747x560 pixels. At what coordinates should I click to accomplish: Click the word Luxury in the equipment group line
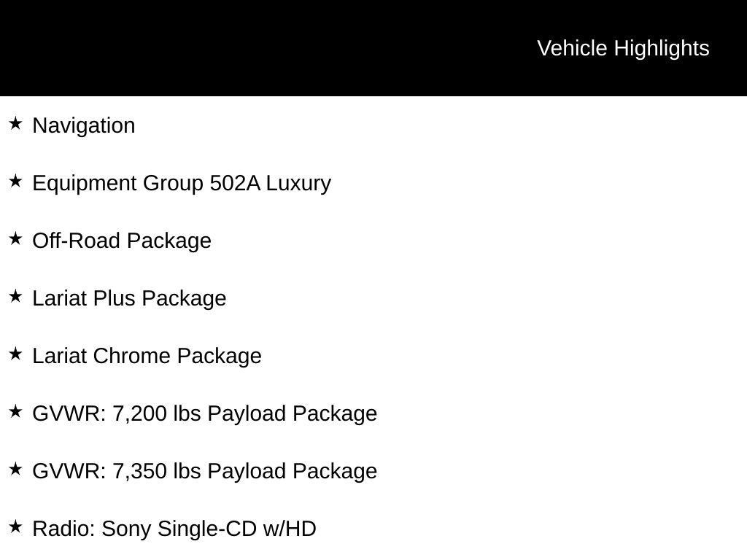(x=298, y=184)
